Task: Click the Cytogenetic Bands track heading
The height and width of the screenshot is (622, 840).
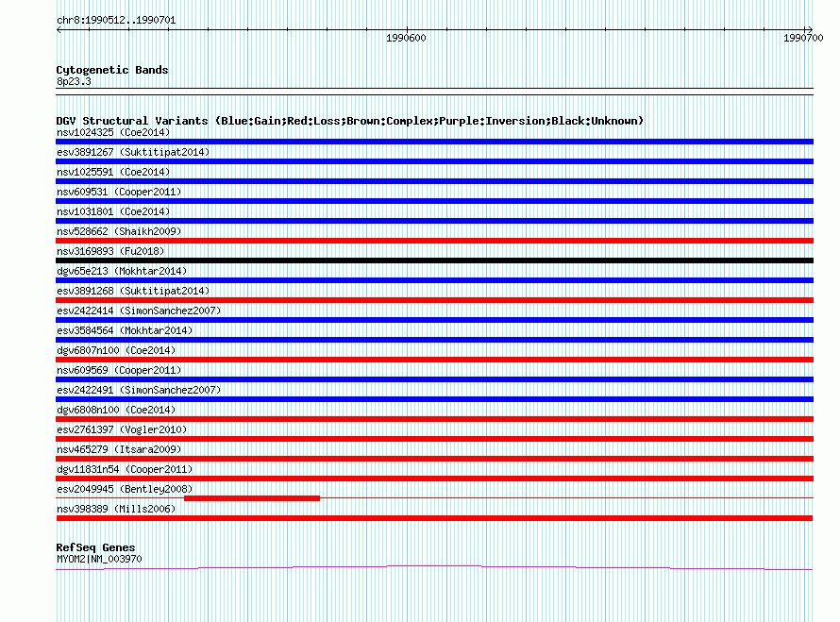Action: coord(112,70)
